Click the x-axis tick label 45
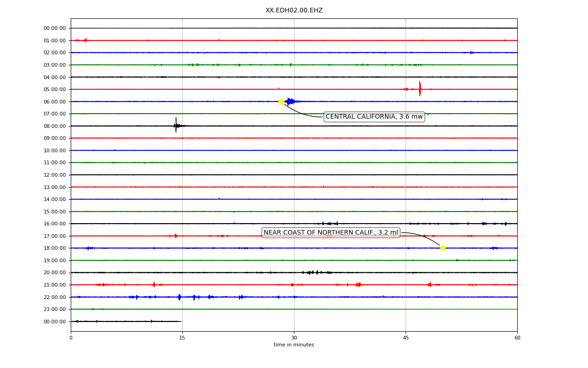This screenshot has width=588, height=368. tap(406, 338)
